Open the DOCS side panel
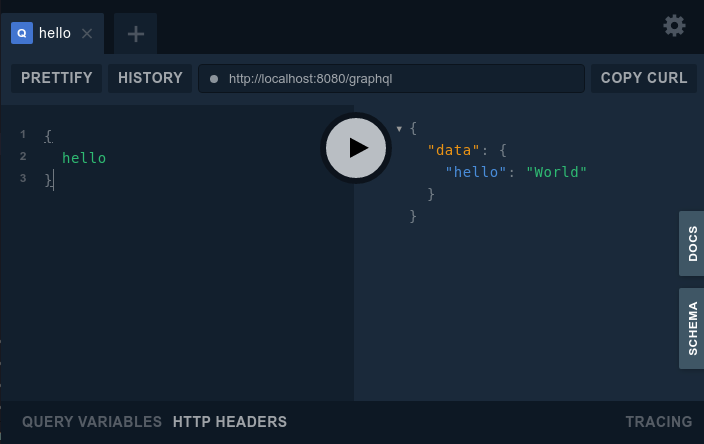Screen dimensions: 704x444 (x=692, y=243)
